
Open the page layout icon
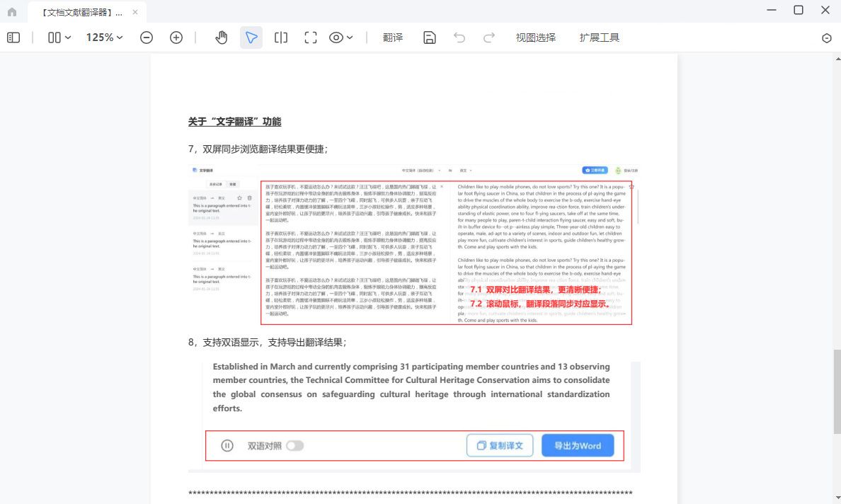pyautogui.click(x=55, y=38)
